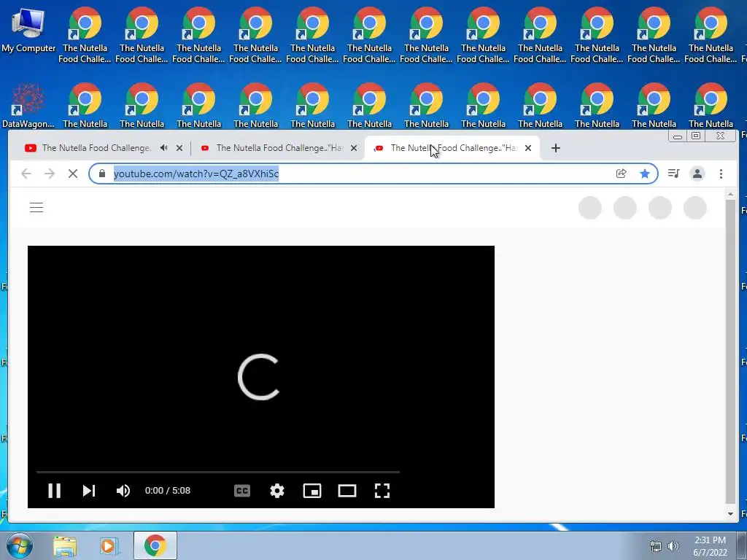Share this page from the address bar

point(622,174)
